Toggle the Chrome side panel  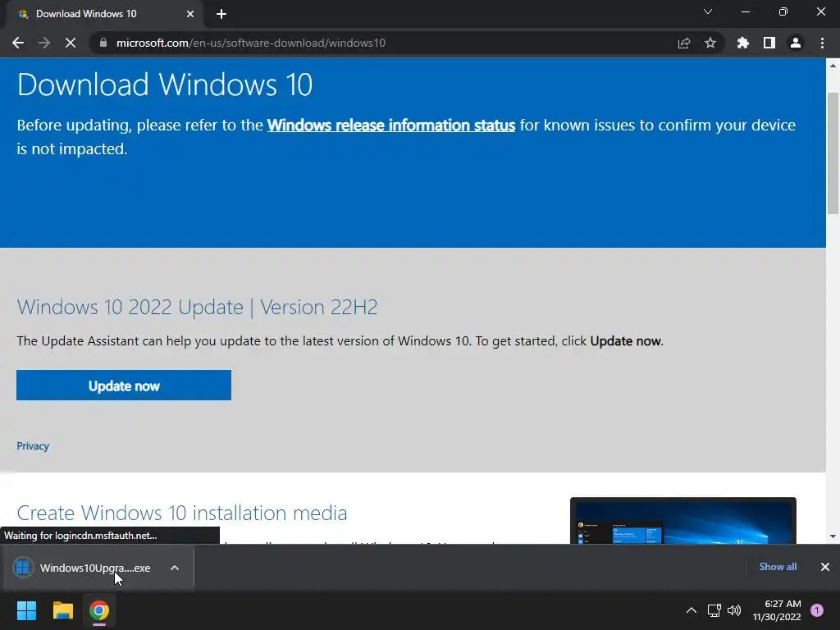pyautogui.click(x=769, y=43)
